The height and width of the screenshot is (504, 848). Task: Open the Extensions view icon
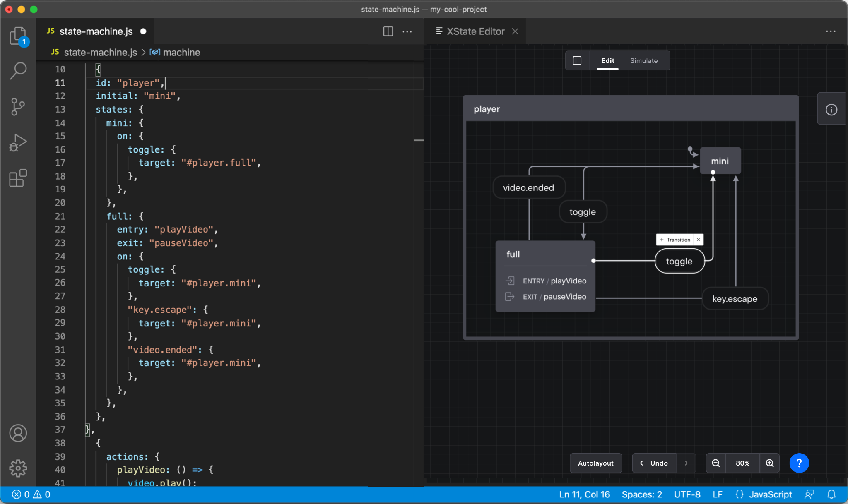click(x=18, y=178)
